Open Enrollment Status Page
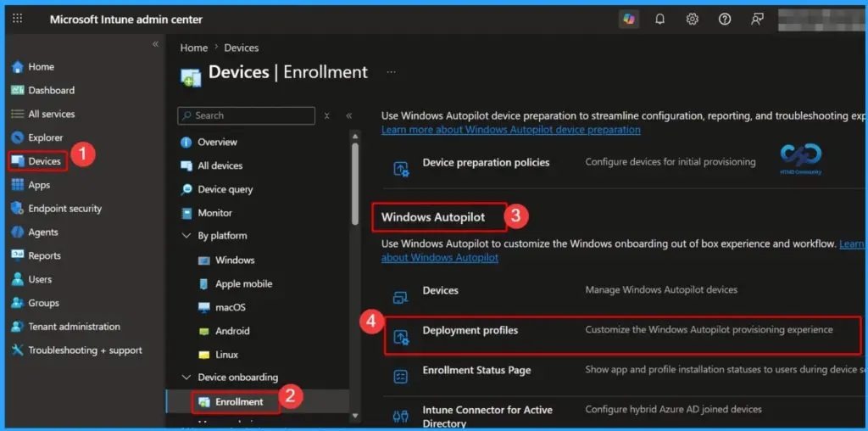The width and height of the screenshot is (868, 431). [x=476, y=370]
